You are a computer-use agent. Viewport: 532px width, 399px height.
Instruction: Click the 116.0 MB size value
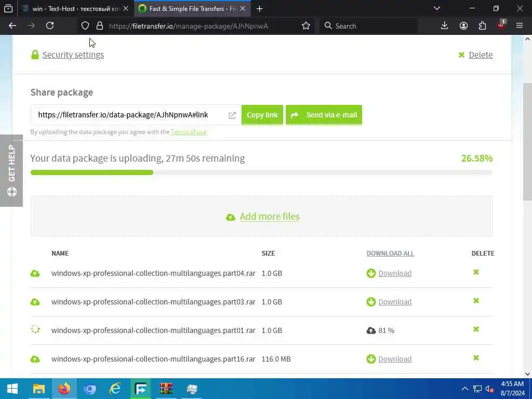point(276,358)
